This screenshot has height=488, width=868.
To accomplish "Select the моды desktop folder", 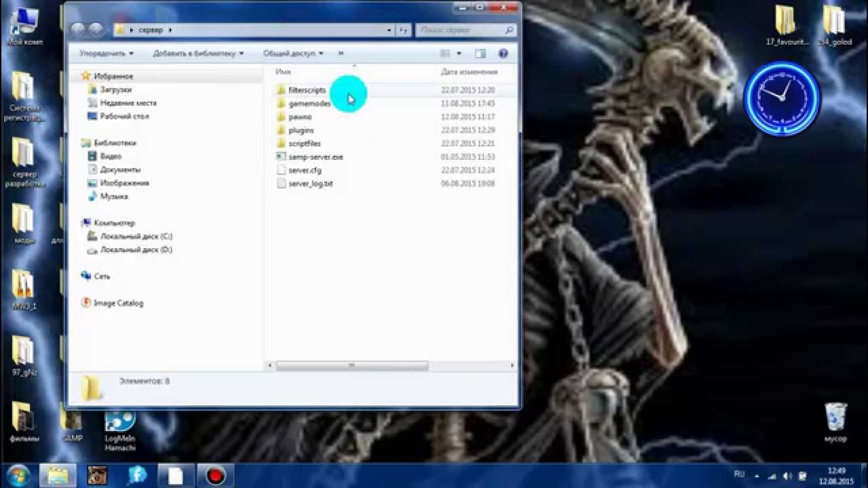I will pyautogui.click(x=24, y=224).
